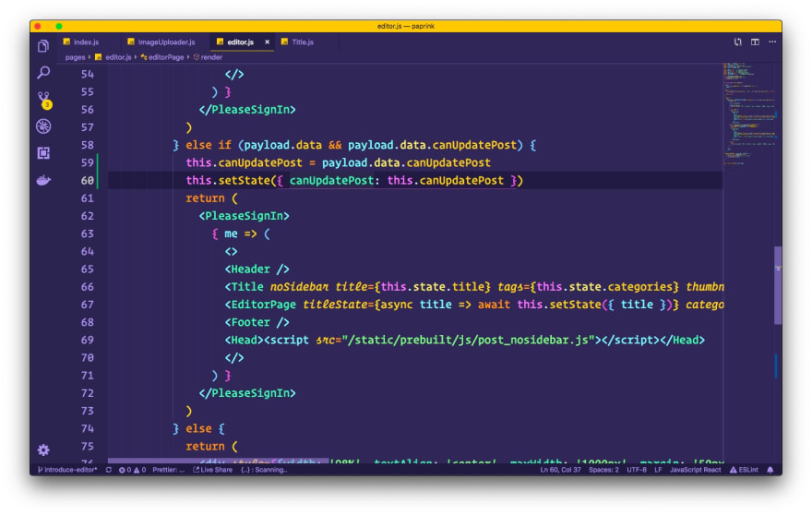Open the Manage gear menu
Viewport: 812px width, 515px height.
(43, 449)
